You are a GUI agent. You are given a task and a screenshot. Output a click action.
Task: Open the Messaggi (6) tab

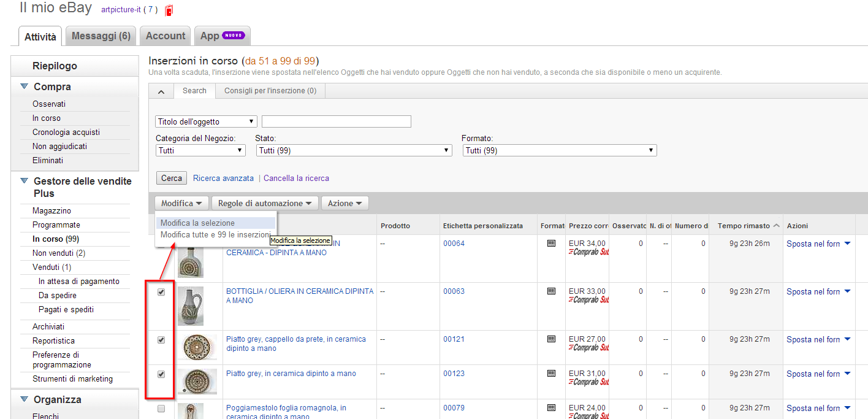(101, 36)
